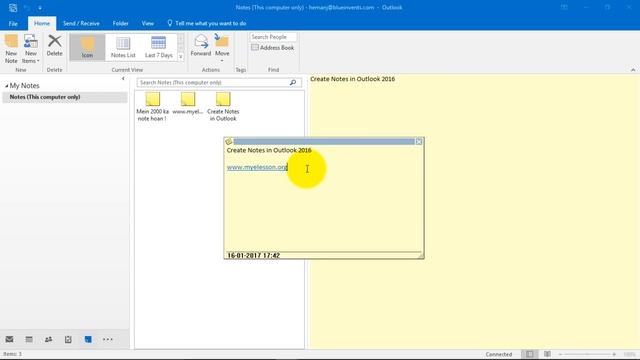Click the note text 'Create Notes in Outlook 2016'
The height and width of the screenshot is (360, 640).
(269, 150)
